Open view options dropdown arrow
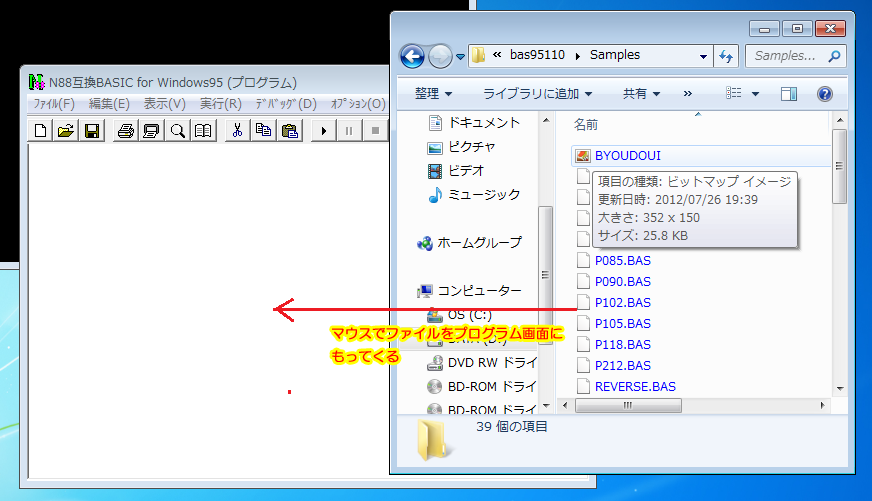872x501 pixels. pyautogui.click(x=755, y=93)
